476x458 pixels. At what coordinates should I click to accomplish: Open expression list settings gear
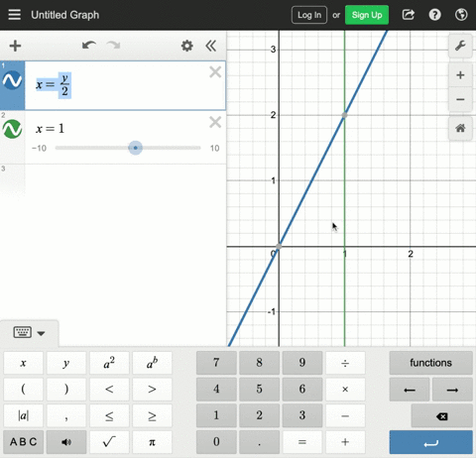point(186,46)
